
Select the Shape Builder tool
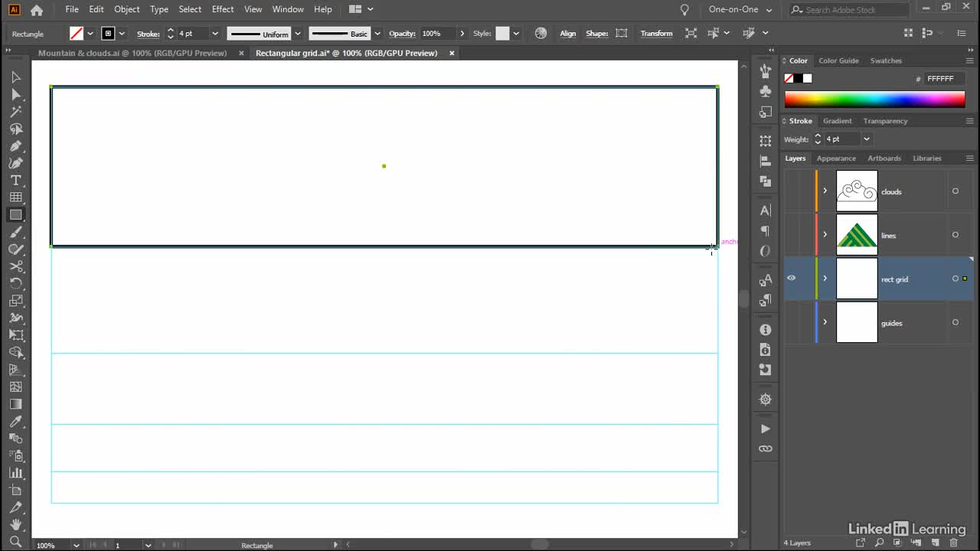pos(15,353)
